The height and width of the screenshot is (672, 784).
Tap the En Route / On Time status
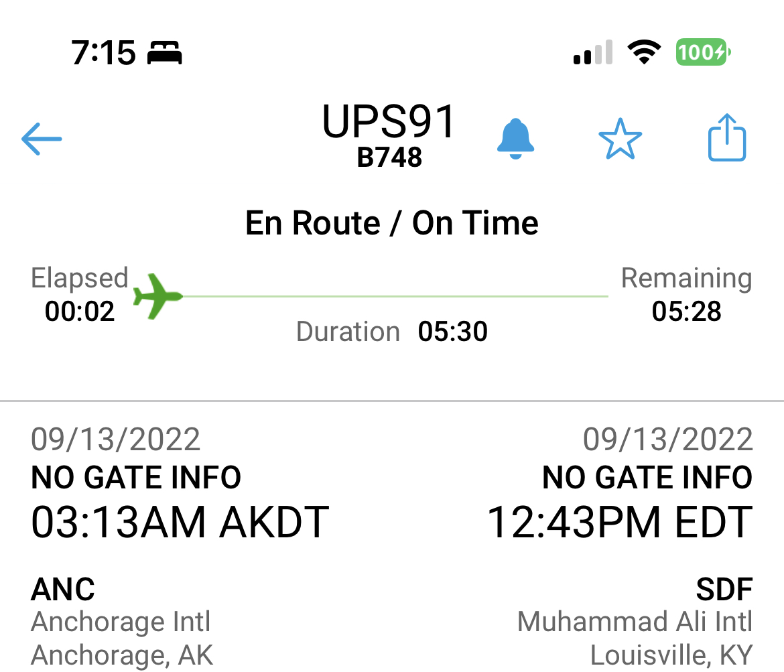click(x=392, y=223)
